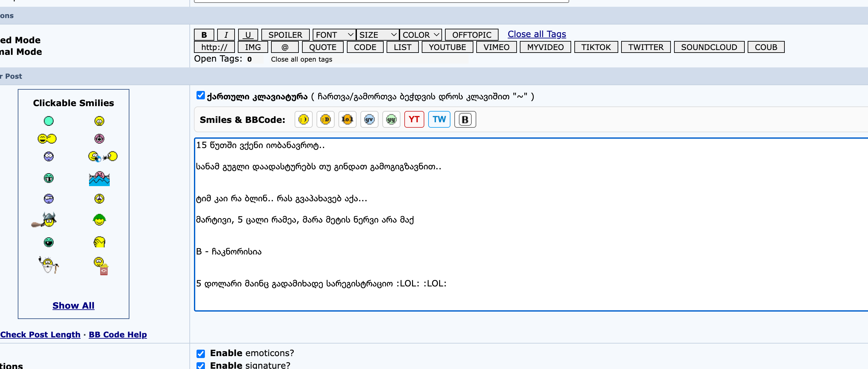Screen dimensions: 868x369
Task: Open the COLOR dropdown
Action: [420, 35]
